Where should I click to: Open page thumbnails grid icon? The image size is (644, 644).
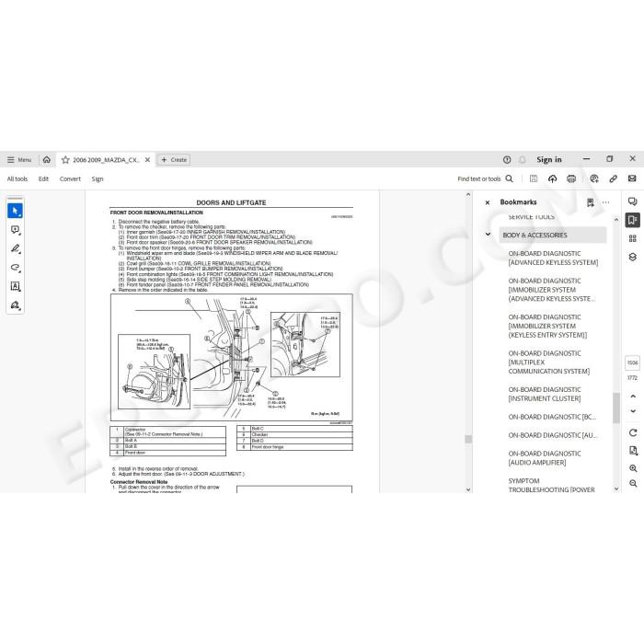(x=633, y=238)
